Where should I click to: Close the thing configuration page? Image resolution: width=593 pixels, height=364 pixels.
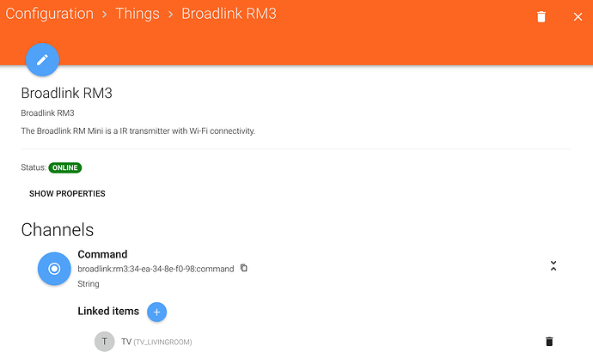click(x=578, y=17)
